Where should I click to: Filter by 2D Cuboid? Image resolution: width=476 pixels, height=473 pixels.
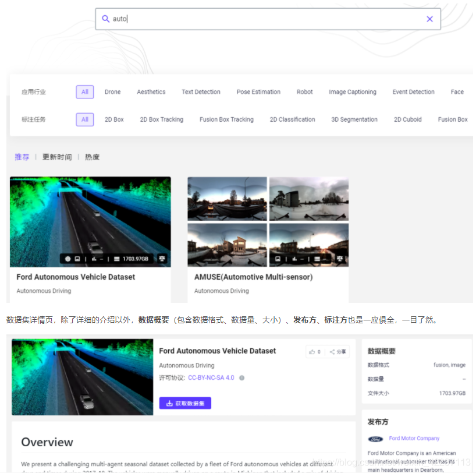[x=408, y=119]
